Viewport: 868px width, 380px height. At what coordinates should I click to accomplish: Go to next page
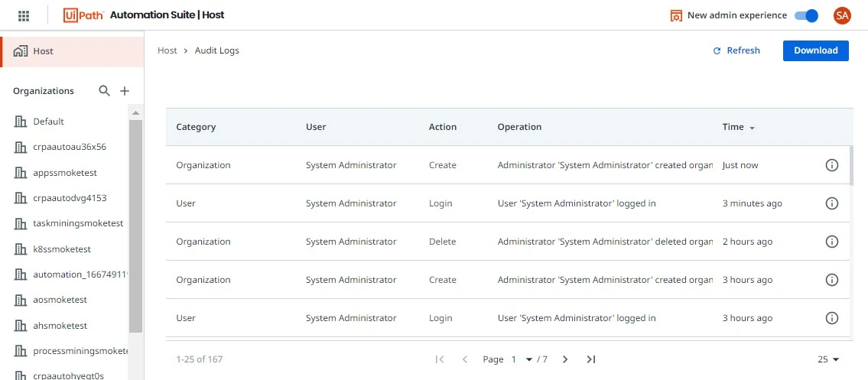coord(565,359)
